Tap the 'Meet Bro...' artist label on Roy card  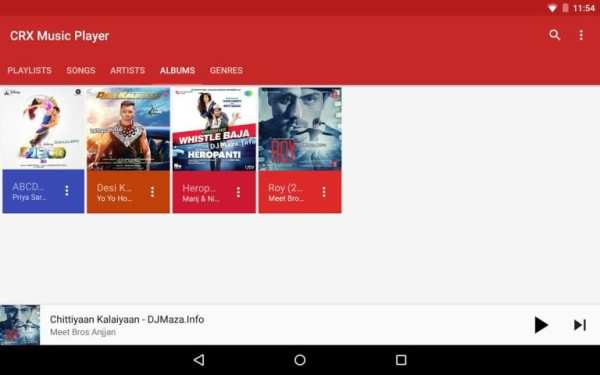click(286, 199)
